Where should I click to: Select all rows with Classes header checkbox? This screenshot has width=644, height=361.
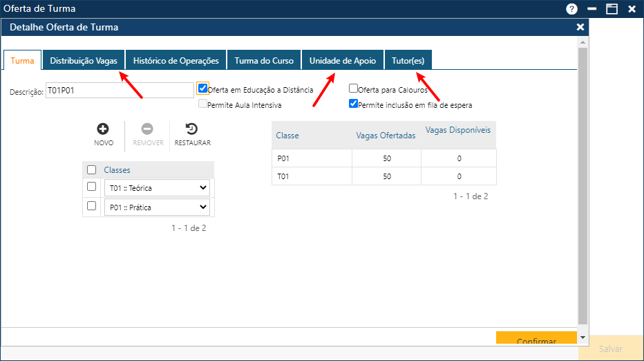coord(92,170)
